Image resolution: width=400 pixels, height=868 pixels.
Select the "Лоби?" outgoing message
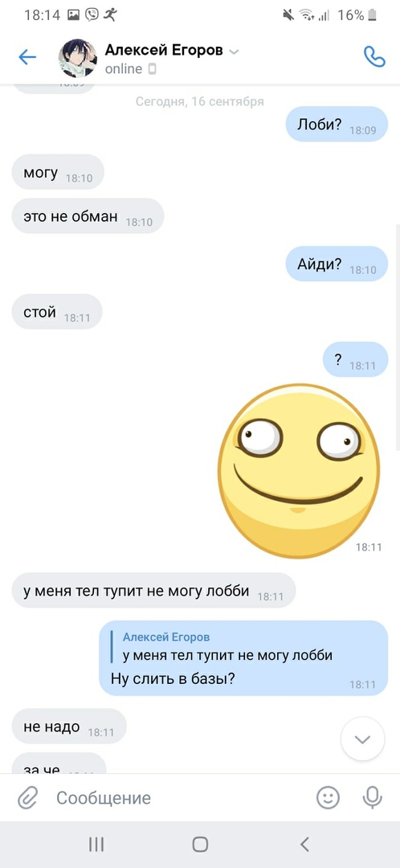[x=337, y=124]
